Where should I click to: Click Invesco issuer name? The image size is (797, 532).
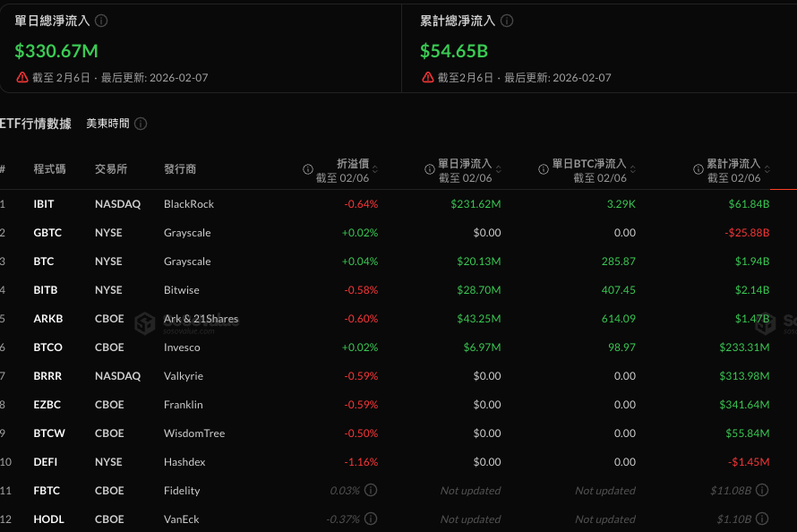pos(182,347)
